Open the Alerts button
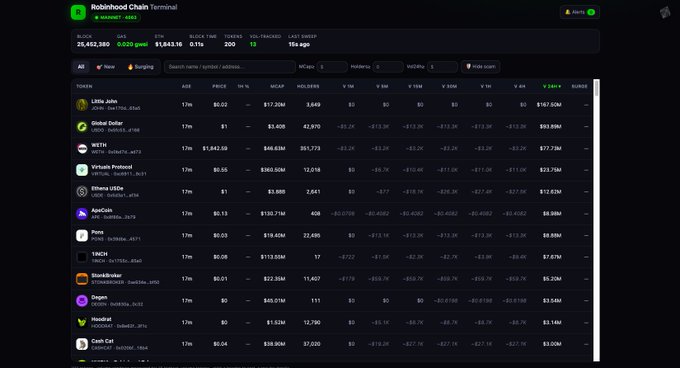Image resolution: width=680 pixels, height=368 pixels. pyautogui.click(x=580, y=12)
